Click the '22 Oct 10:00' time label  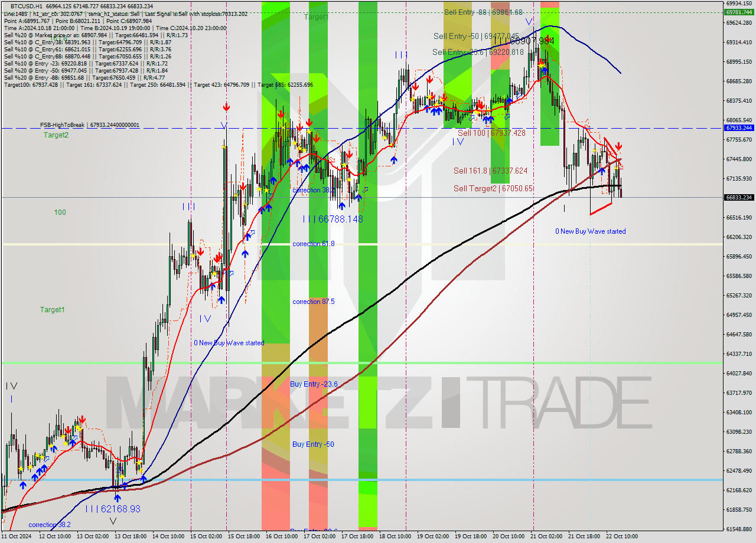623,537
